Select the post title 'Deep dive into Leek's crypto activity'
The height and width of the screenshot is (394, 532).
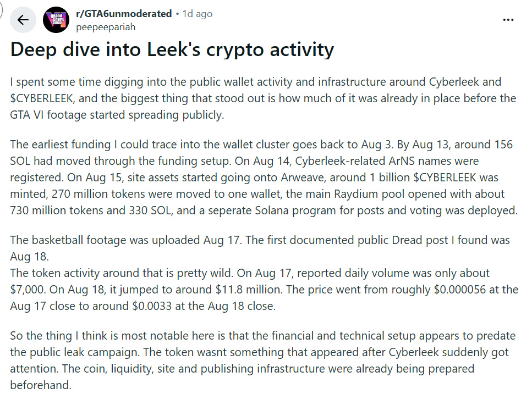click(172, 50)
